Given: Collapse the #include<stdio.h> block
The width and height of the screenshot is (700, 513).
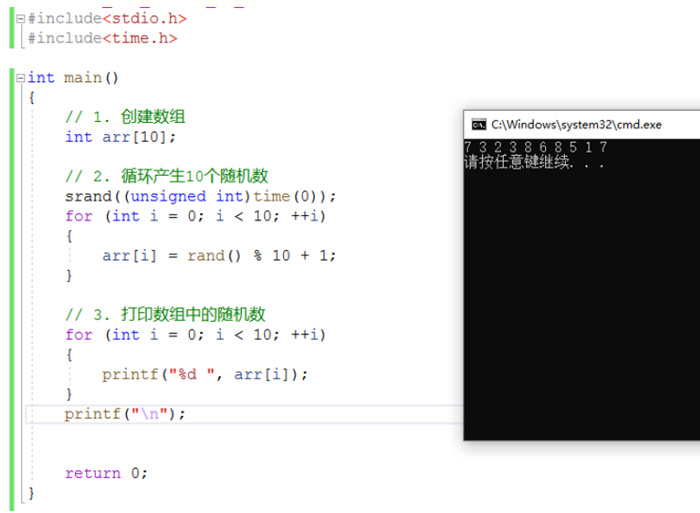Looking at the screenshot, I should [21, 18].
